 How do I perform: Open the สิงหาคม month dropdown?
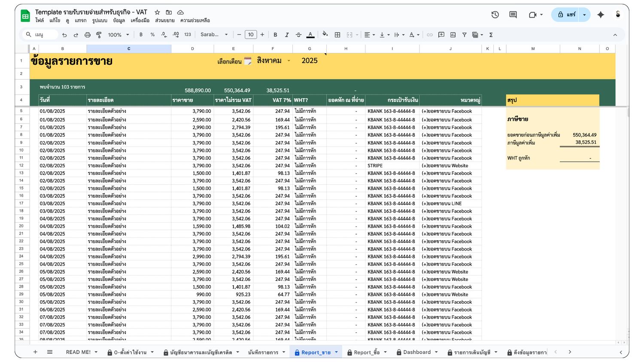tap(289, 61)
